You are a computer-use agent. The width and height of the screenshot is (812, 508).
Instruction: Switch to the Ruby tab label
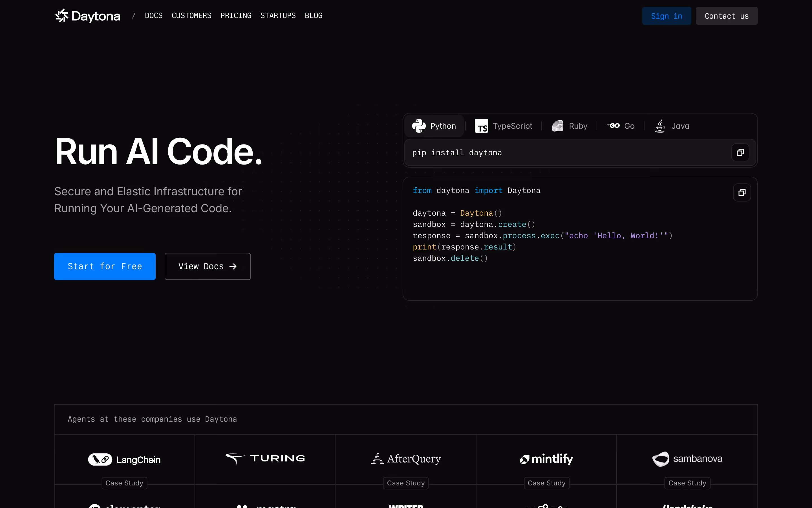click(x=578, y=126)
